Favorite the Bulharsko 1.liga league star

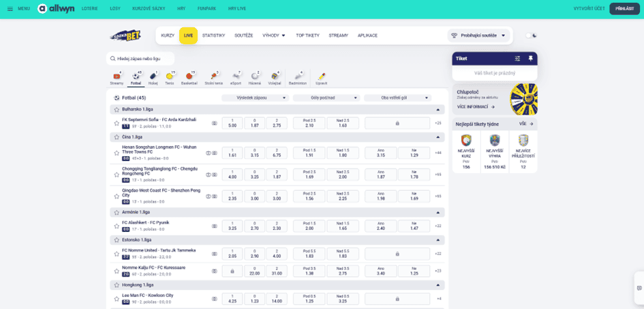(x=117, y=109)
